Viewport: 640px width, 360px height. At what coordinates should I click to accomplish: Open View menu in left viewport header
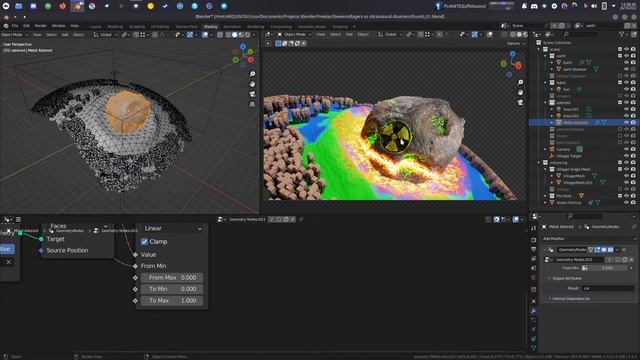pyautogui.click(x=37, y=35)
